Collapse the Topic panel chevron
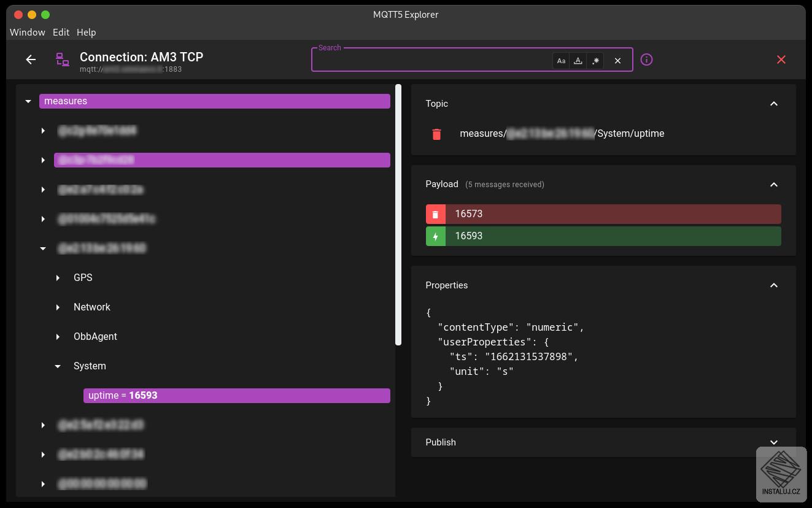Screen dimensions: 812x508 click(774, 104)
